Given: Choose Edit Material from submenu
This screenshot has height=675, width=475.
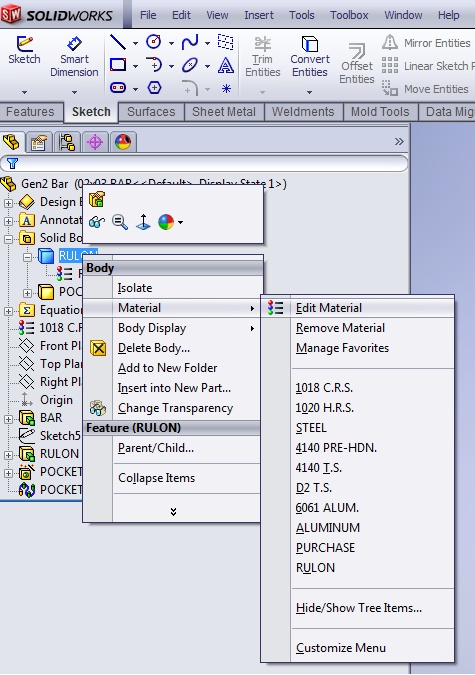Looking at the screenshot, I should coord(357,308).
